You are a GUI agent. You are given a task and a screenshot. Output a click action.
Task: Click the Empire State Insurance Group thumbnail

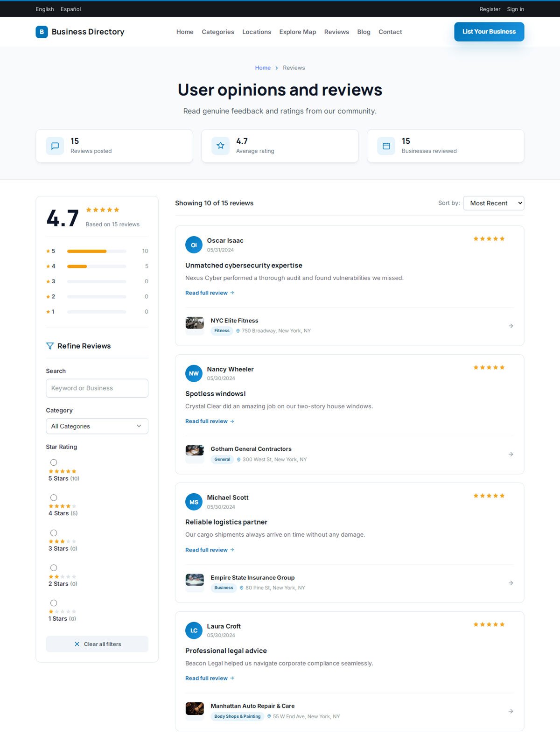coord(195,580)
